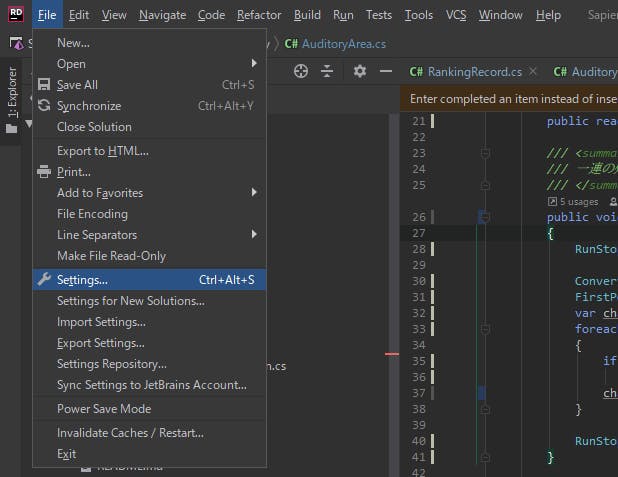Screen dimensions: 618x477
Task: Select Export to HTML... menu item
Action: (149, 151)
